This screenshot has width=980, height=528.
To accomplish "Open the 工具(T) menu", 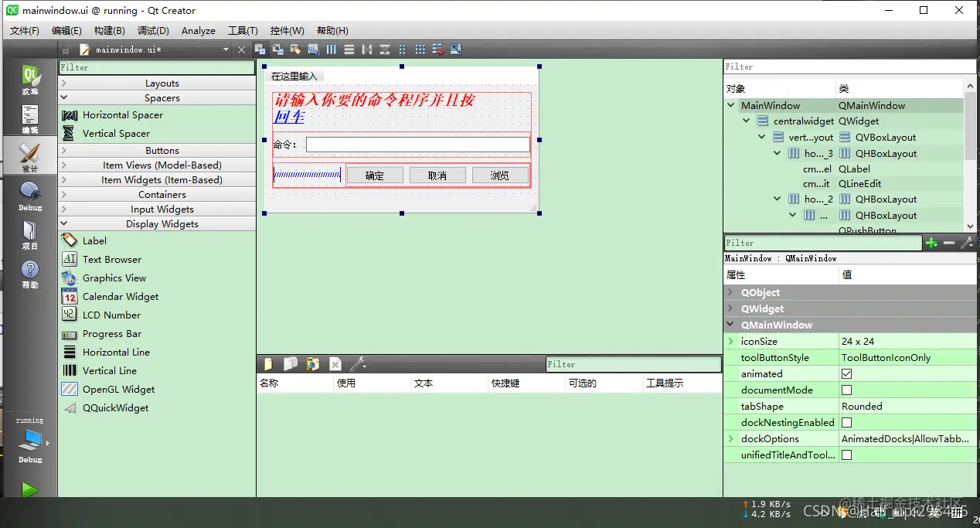I will [243, 30].
